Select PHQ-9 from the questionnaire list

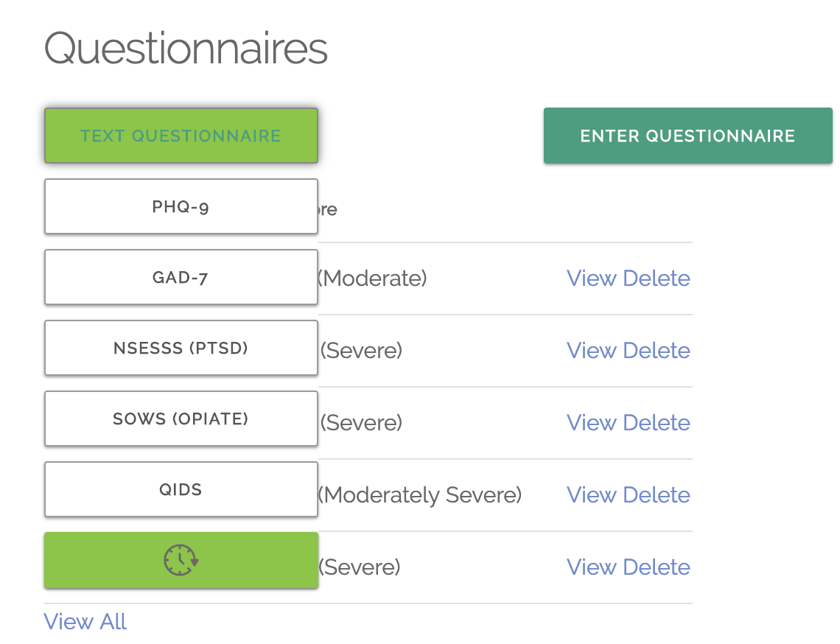[181, 206]
